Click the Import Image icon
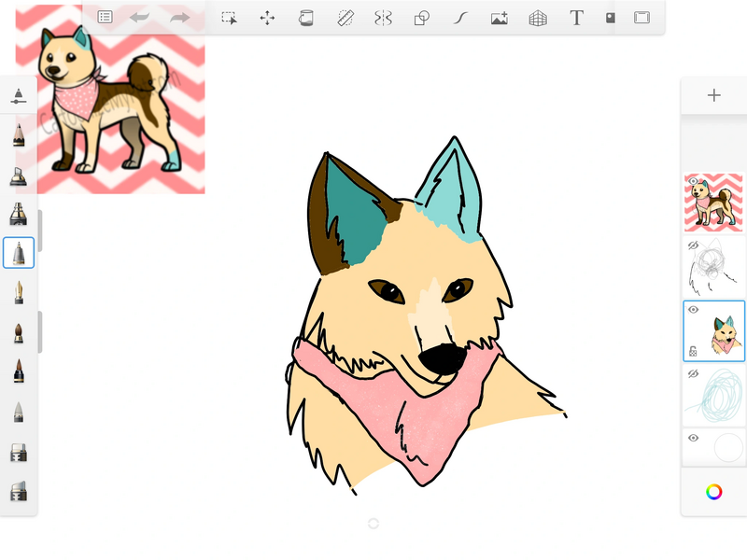This screenshot has width=747, height=560. point(499,18)
